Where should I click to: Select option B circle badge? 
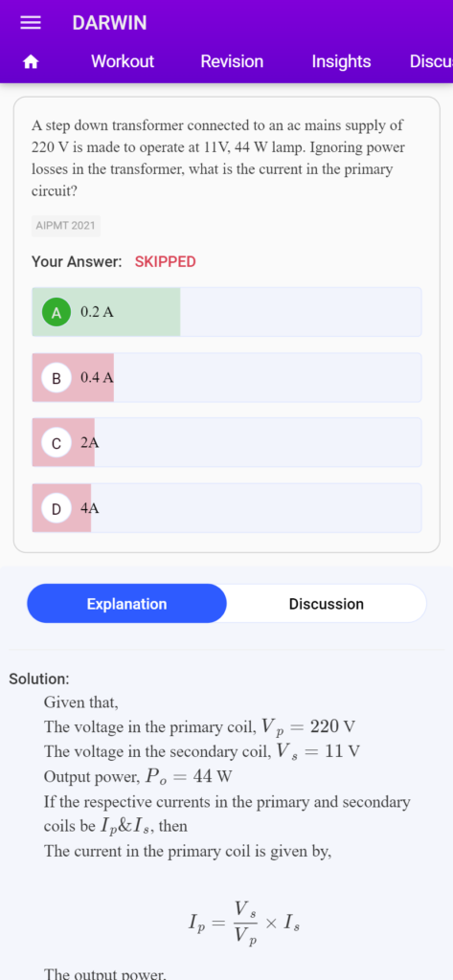click(57, 378)
